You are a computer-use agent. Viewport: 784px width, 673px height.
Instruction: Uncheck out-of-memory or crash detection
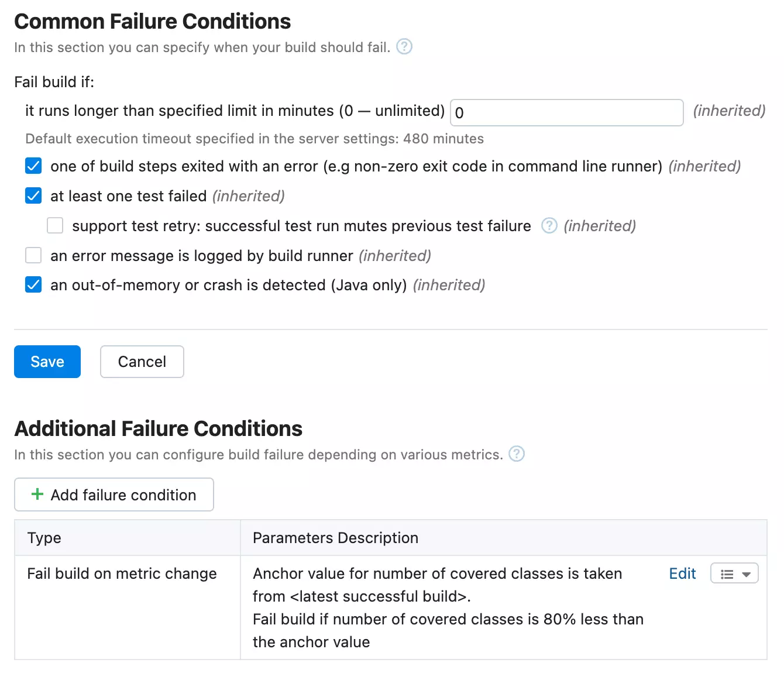click(33, 285)
